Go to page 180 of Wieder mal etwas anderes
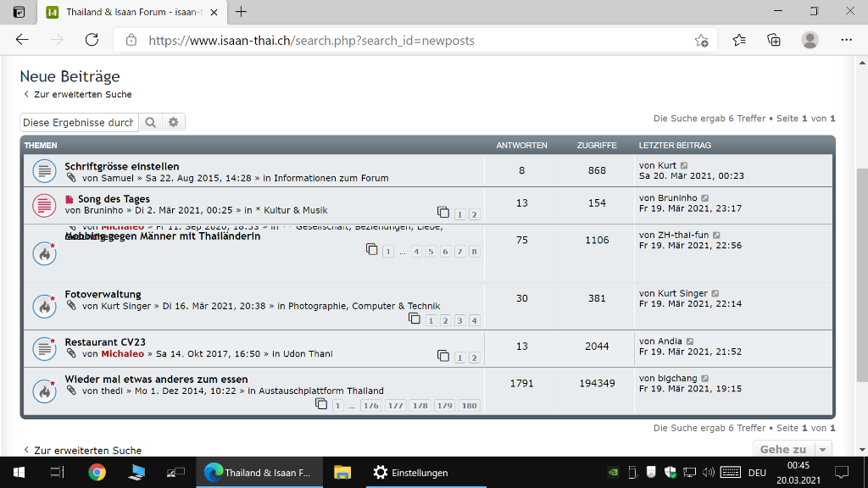 (470, 406)
